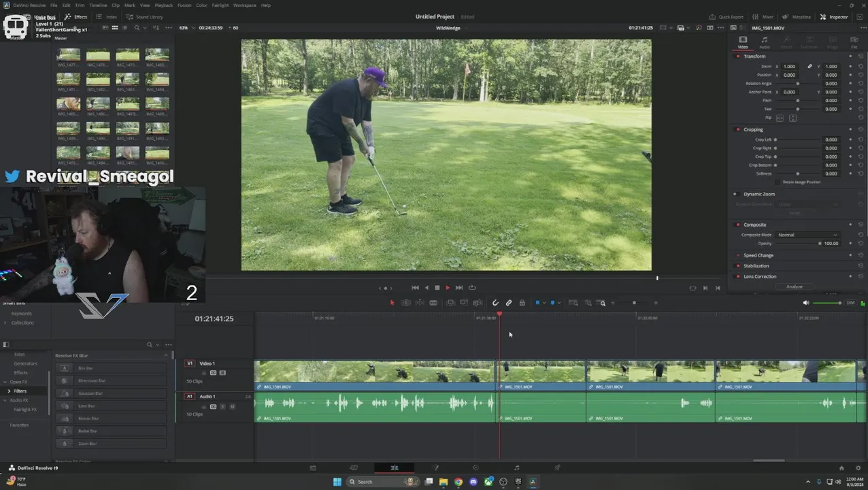Image resolution: width=868 pixels, height=490 pixels.
Task: Open the Windows Start button
Action: [337, 482]
